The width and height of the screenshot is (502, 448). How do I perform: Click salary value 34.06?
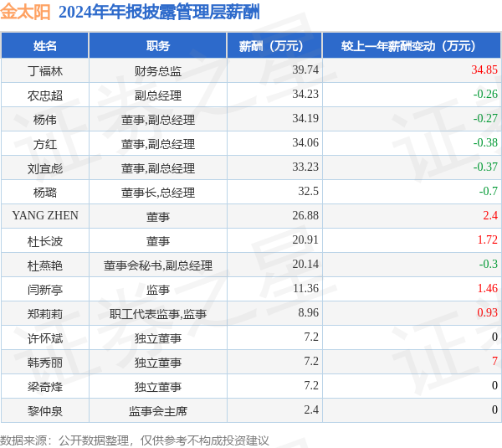305,142
